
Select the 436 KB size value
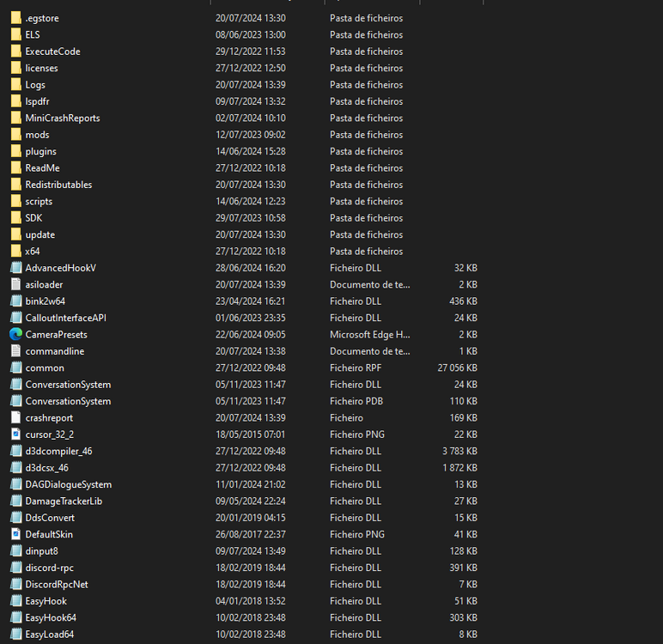click(463, 301)
